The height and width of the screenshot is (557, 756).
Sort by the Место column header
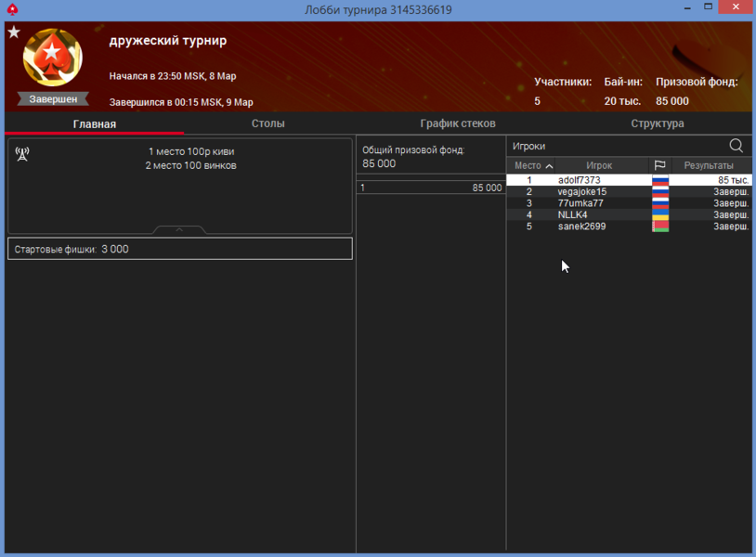pyautogui.click(x=533, y=165)
